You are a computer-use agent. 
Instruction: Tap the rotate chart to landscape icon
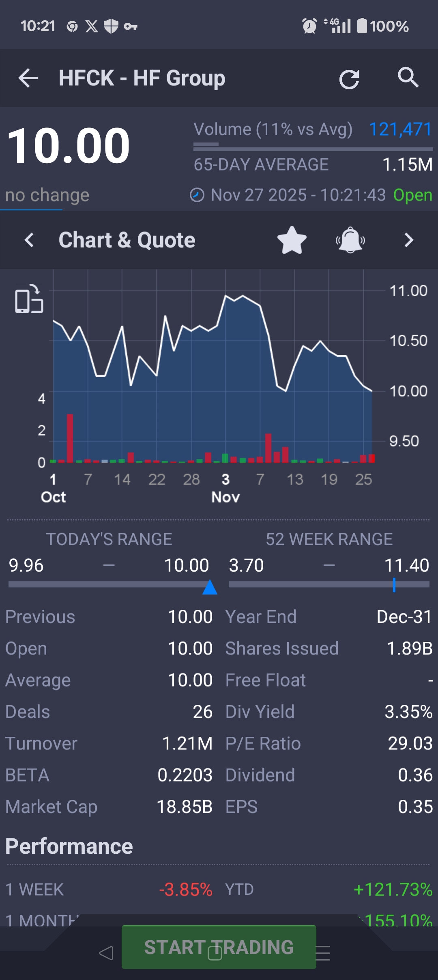click(x=29, y=299)
